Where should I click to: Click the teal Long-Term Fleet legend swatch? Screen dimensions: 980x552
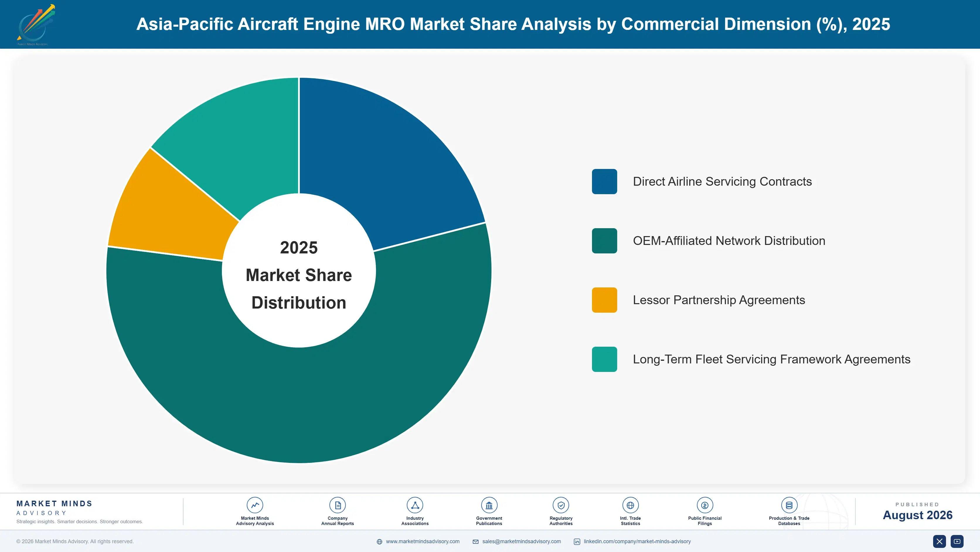pyautogui.click(x=604, y=359)
